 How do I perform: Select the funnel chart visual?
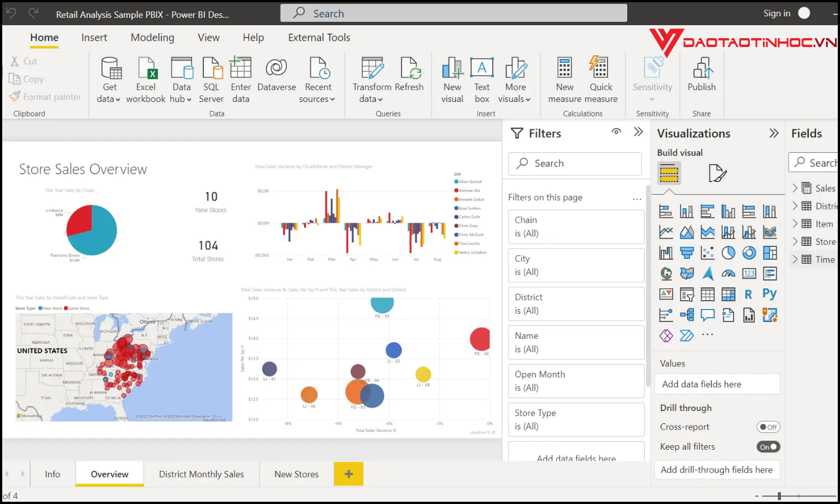(x=687, y=252)
